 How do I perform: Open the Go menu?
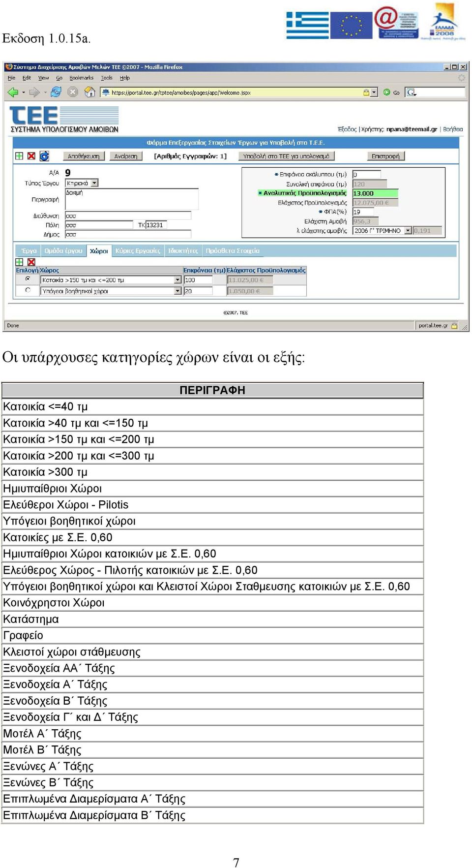[x=59, y=78]
